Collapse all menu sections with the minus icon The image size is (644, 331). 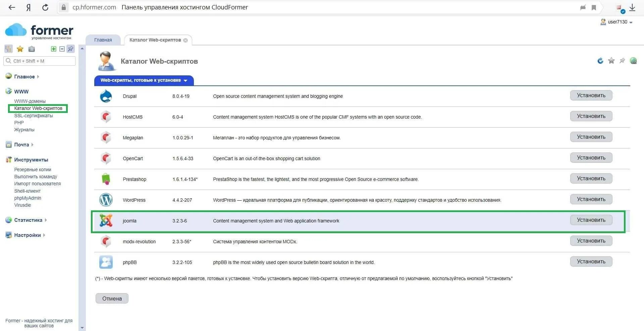62,49
